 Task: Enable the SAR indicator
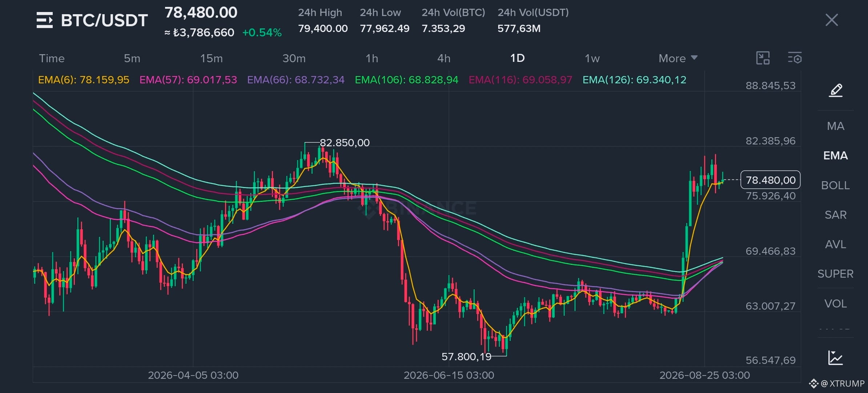coord(836,215)
